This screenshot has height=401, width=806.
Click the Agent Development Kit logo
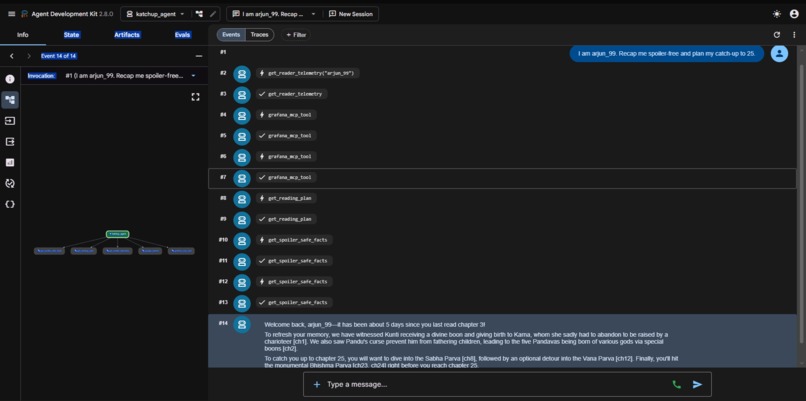coord(24,14)
